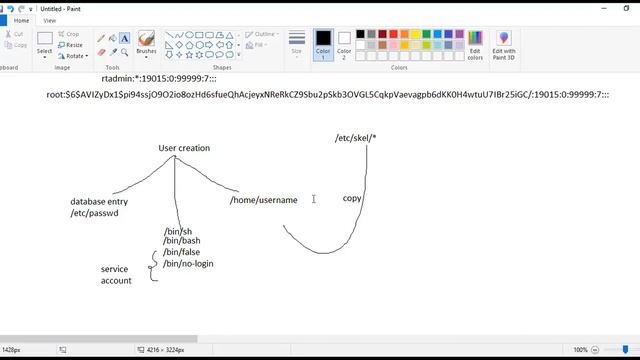
Task: Click the zoom out minus button
Action: coord(595,350)
